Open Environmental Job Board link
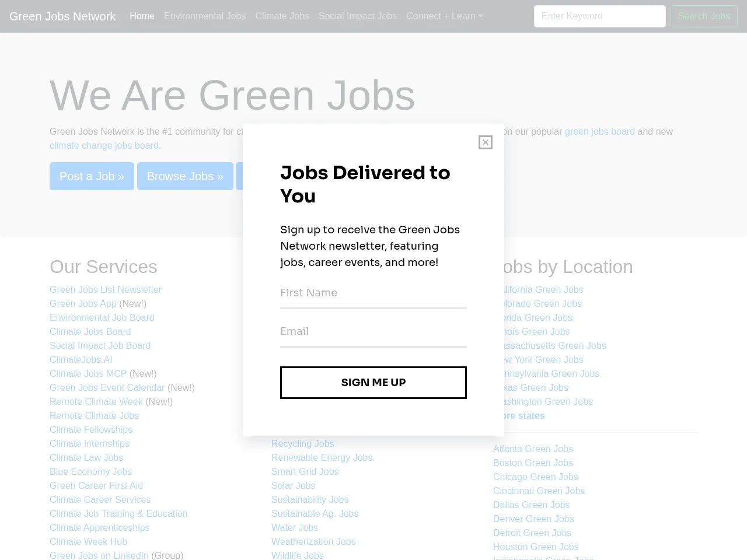 102,317
